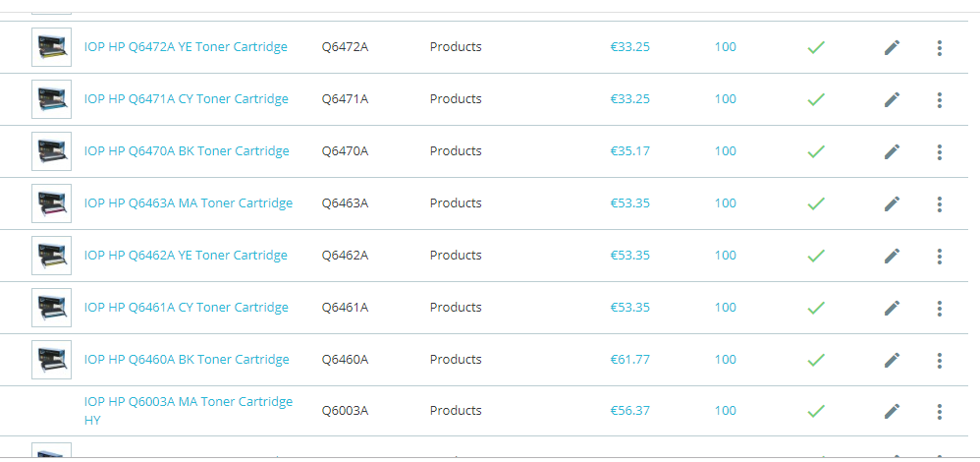The width and height of the screenshot is (980, 462).
Task: Show more options for Q6460A product
Action: coord(940,360)
